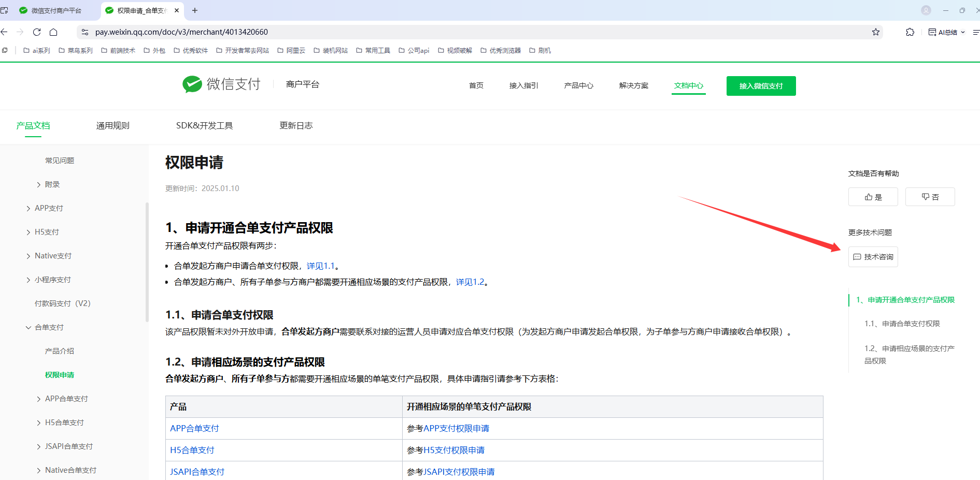The width and height of the screenshot is (980, 480).
Task: Open 接入指引 in top navigation
Action: 524,85
